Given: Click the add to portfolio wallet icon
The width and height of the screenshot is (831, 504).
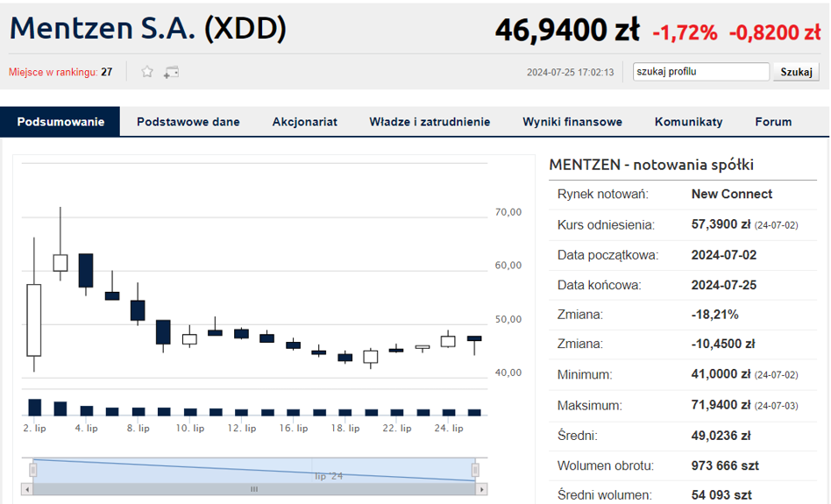Looking at the screenshot, I should tap(172, 72).
